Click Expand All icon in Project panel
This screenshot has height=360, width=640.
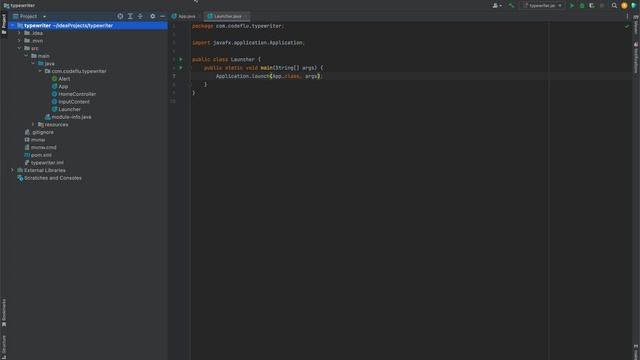(x=130, y=16)
